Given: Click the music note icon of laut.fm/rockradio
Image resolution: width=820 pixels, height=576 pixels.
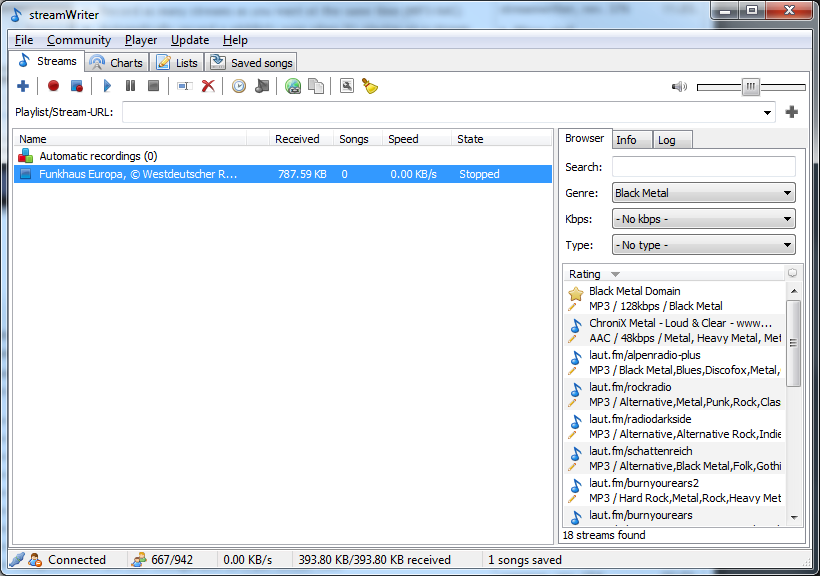Looking at the screenshot, I should coord(576,389).
